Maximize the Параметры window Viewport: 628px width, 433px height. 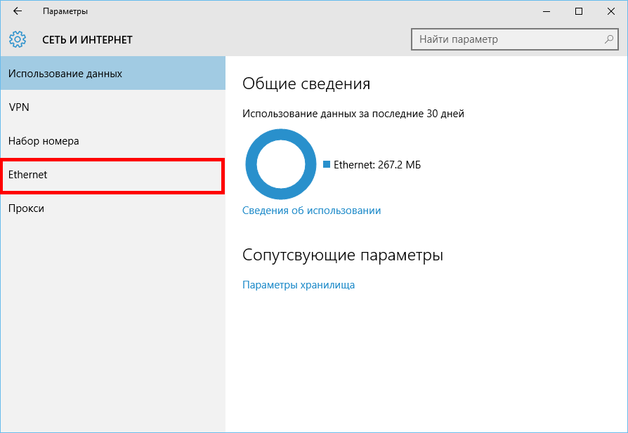(579, 11)
